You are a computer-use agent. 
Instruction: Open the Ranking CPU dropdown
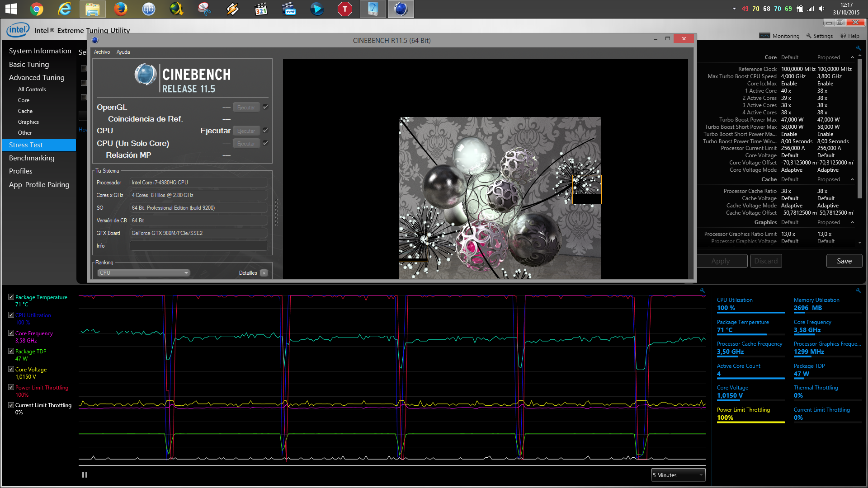click(x=143, y=273)
